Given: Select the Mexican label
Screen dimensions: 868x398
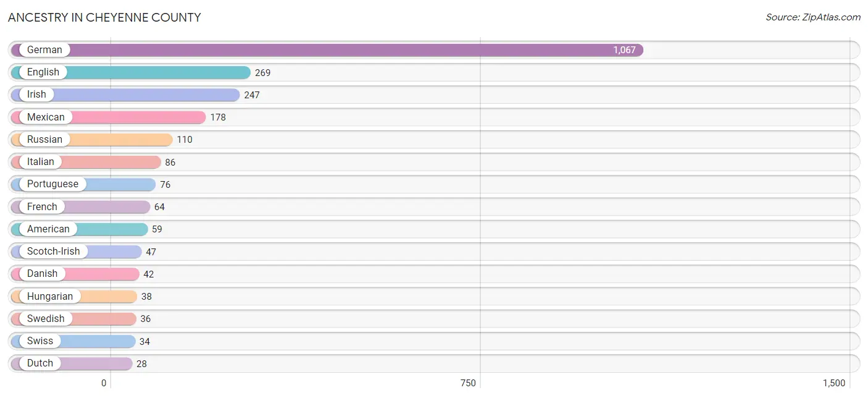Looking at the screenshot, I should click(x=46, y=117).
